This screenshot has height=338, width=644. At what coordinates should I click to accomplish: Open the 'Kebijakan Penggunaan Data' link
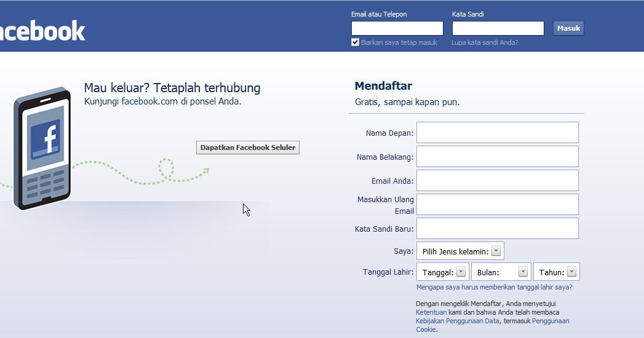click(458, 321)
